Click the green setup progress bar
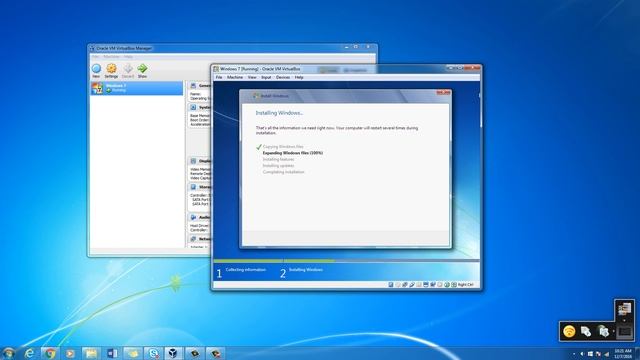The width and height of the screenshot is (640, 360). coord(274,260)
